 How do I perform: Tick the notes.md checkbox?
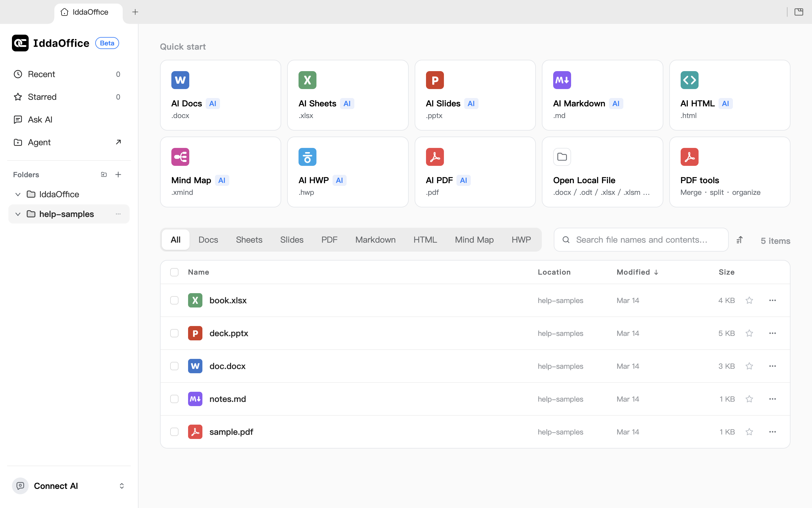click(x=174, y=399)
